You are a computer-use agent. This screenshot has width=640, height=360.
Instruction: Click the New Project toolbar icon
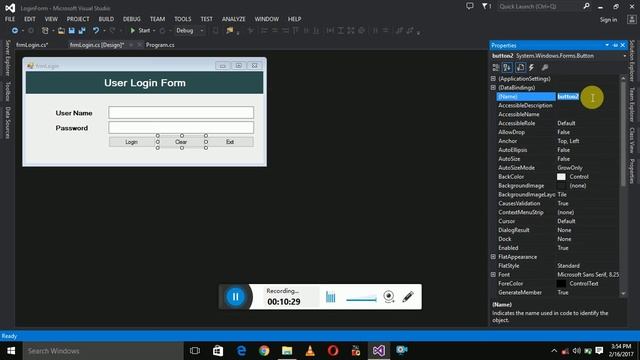(x=45, y=31)
